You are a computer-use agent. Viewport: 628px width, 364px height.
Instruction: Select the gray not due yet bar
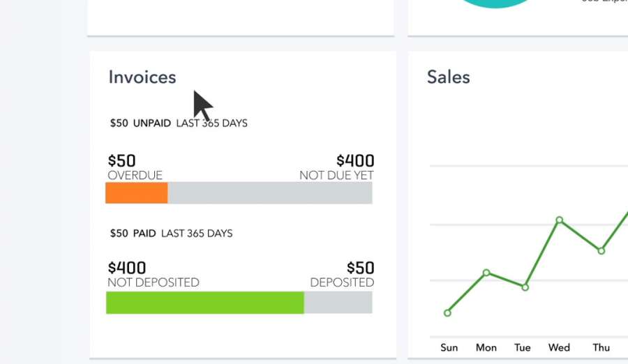point(270,192)
